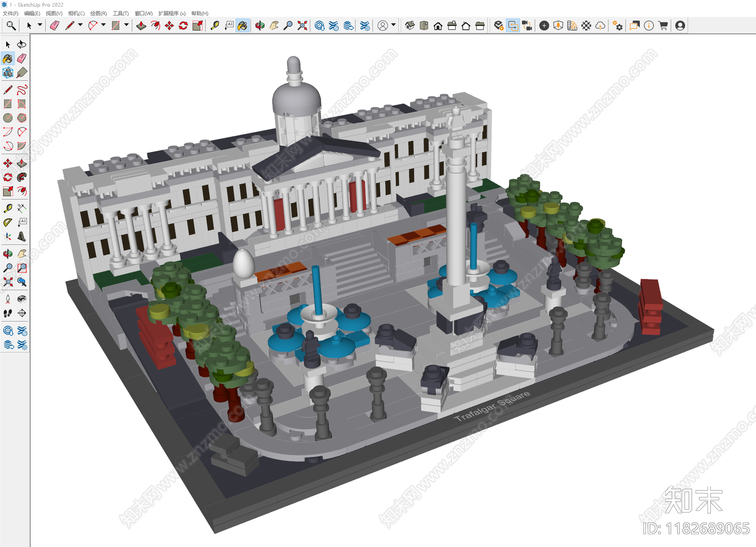Select the Tag tool
The height and width of the screenshot is (547, 756).
22,73
